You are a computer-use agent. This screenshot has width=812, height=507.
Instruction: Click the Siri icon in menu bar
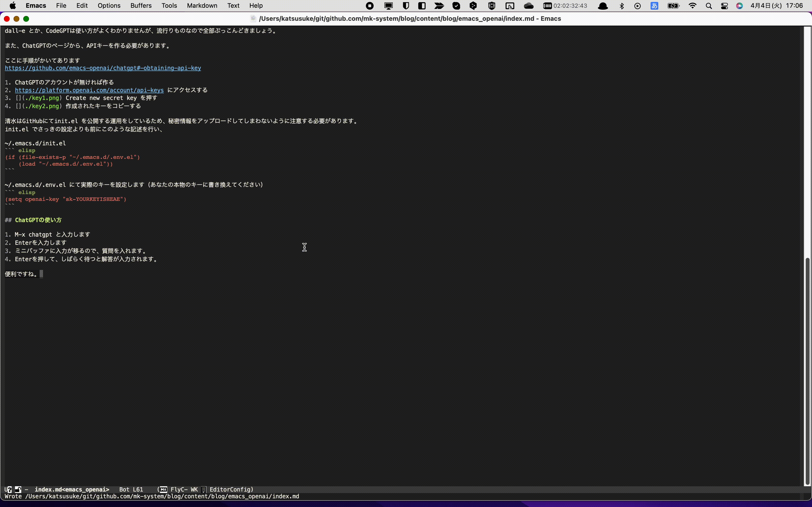(739, 6)
